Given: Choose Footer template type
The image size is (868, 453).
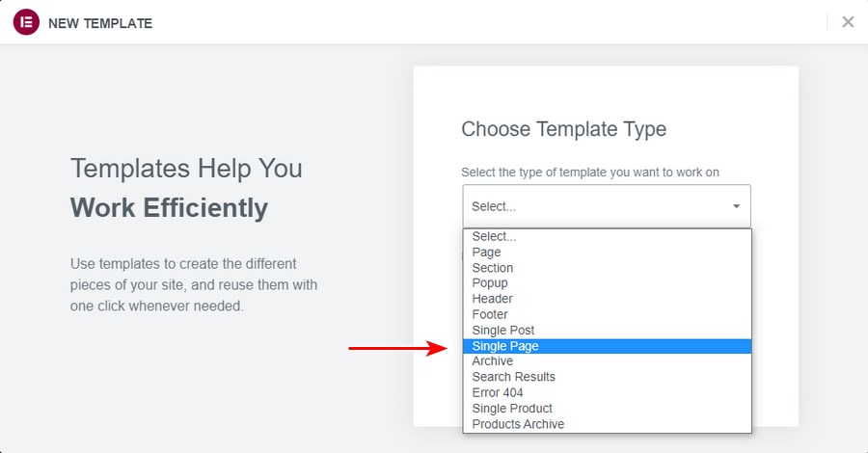Looking at the screenshot, I should (490, 314).
